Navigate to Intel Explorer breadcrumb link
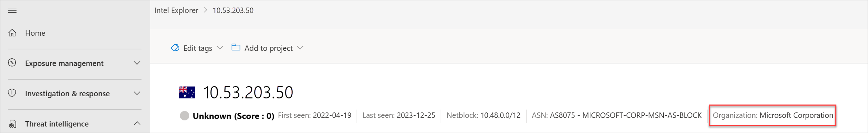The height and width of the screenshot is (133, 868). tap(176, 10)
